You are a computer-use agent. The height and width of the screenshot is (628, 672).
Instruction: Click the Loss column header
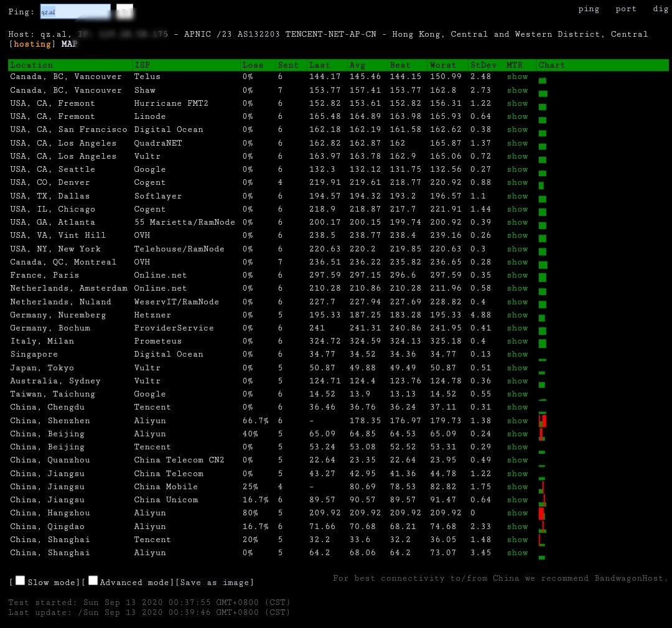(253, 65)
